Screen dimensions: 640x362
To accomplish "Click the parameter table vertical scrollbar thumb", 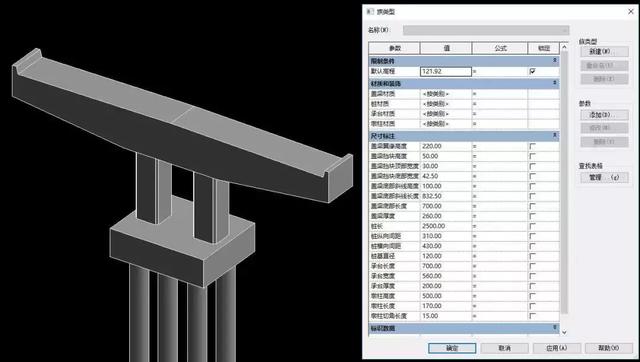I will (x=564, y=183).
